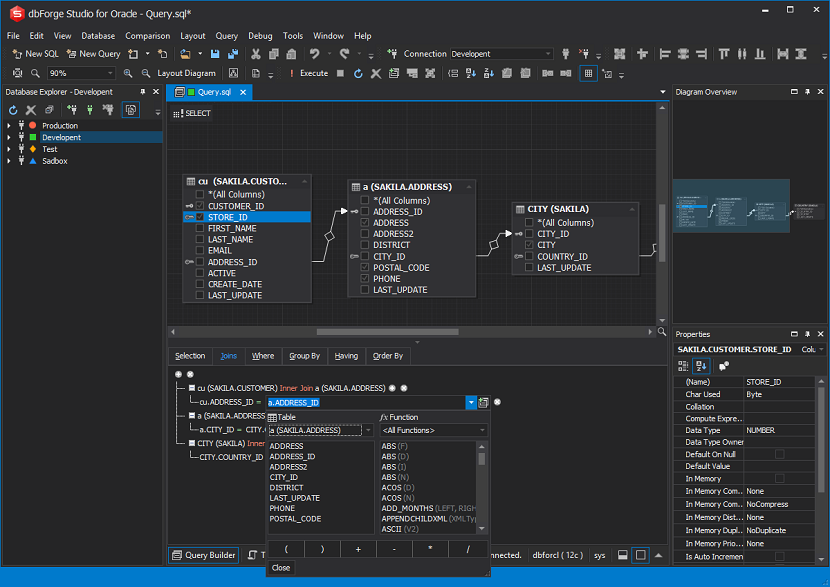Uncheck the POSTAL_CODE checkbox in ADDRESS table
This screenshot has width=830, height=587.
(365, 267)
